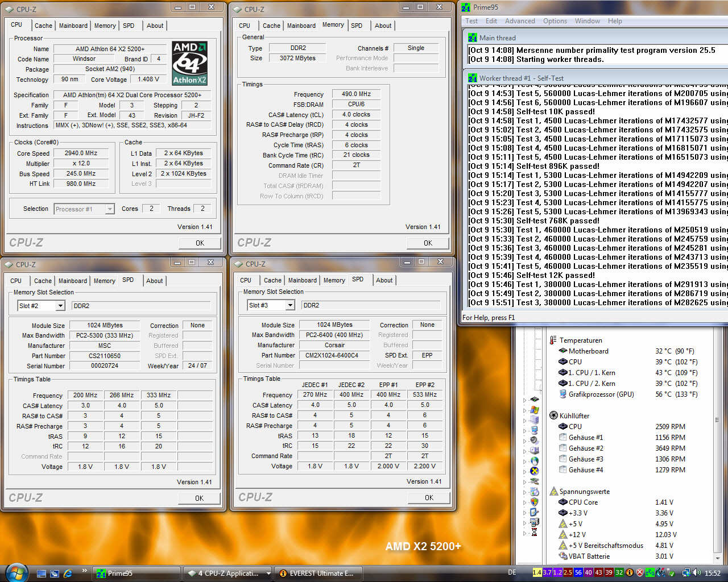Select the DirectX yellow X icon in EVEREST tree
728x582 pixels.
[534, 471]
